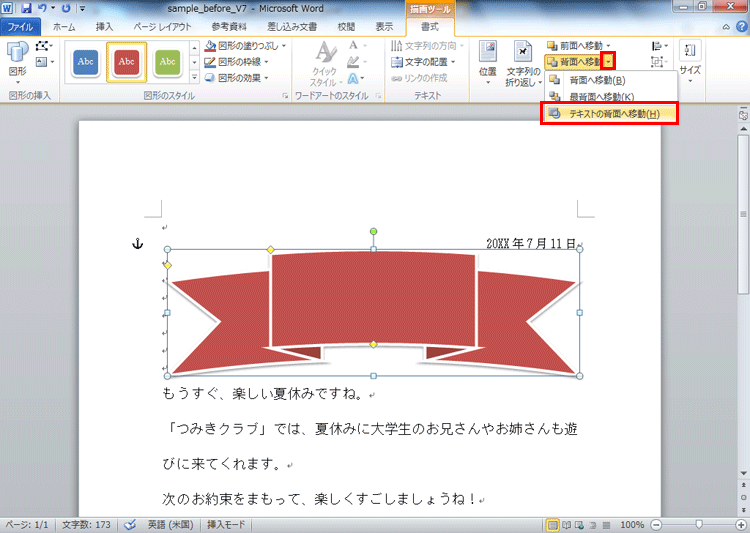Click the ページ: 1/1 status bar indicator
This screenshot has width=750, height=533.
(27, 525)
